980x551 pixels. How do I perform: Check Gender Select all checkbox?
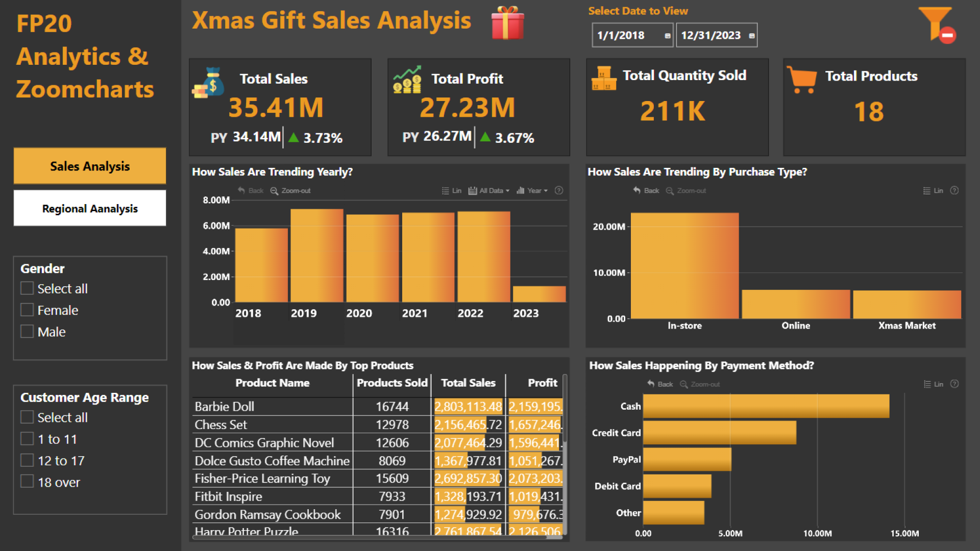pos(27,288)
